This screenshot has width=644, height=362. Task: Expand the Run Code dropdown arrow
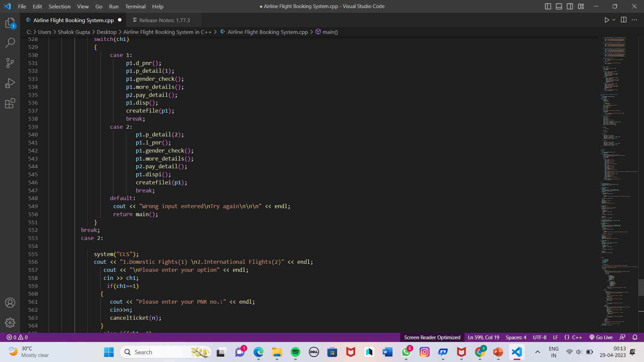614,20
